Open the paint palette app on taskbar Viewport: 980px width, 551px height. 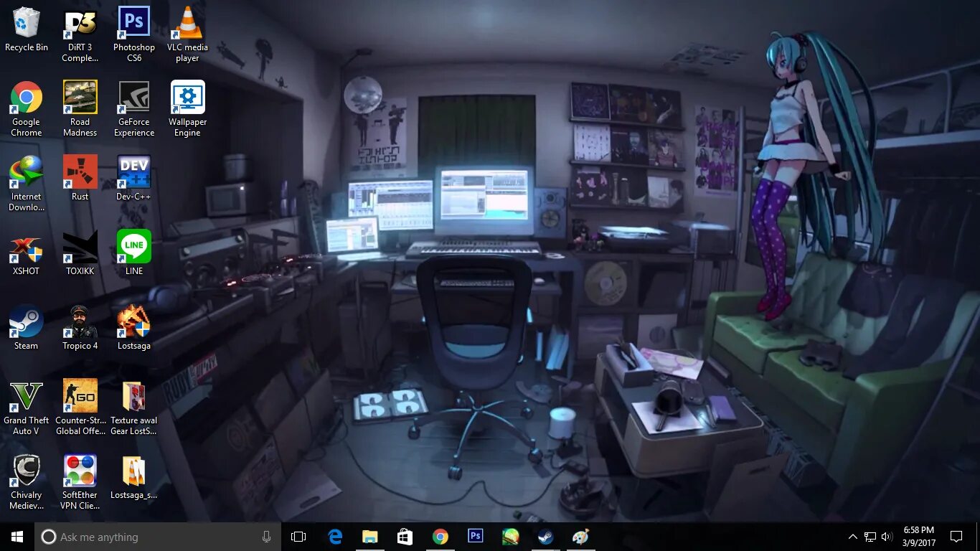pyautogui.click(x=580, y=537)
